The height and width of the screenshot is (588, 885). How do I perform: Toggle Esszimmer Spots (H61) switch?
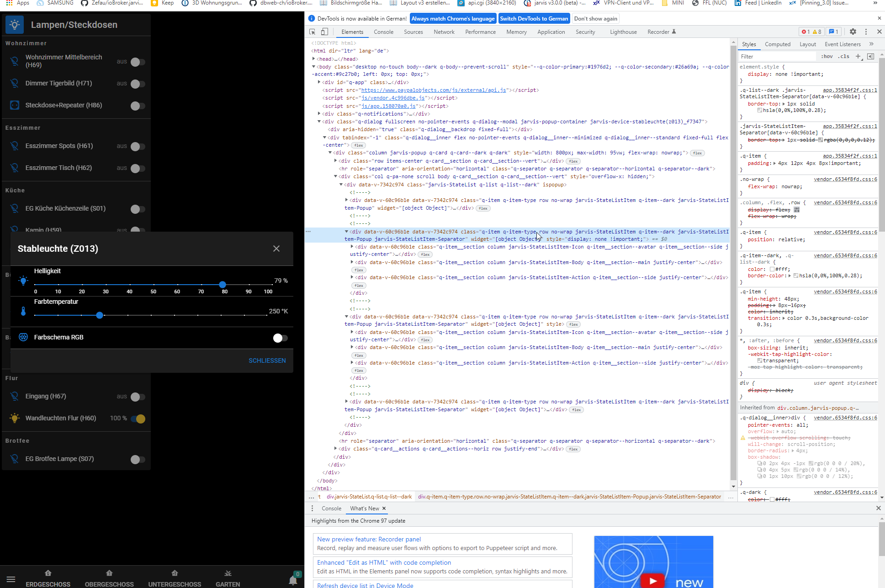tap(138, 146)
